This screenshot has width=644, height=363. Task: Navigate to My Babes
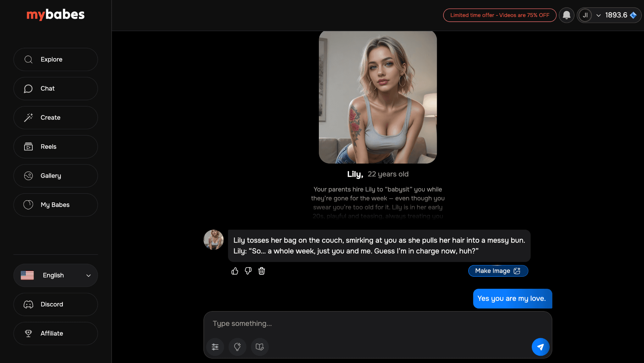(x=56, y=205)
